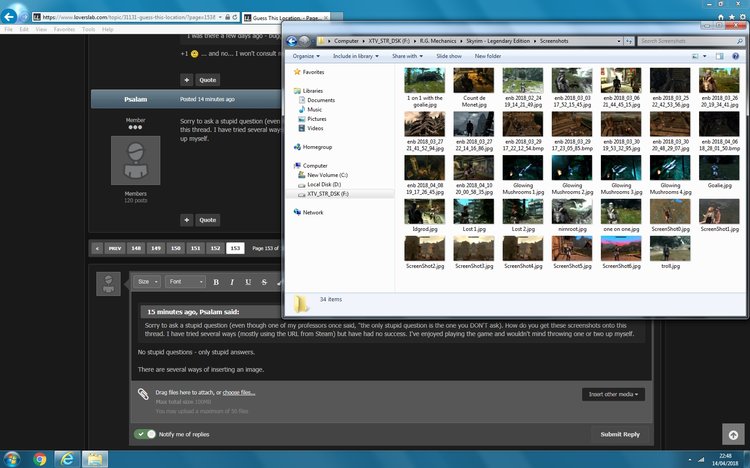
Task: Open Homegroup in navigation pane
Action: point(317,147)
